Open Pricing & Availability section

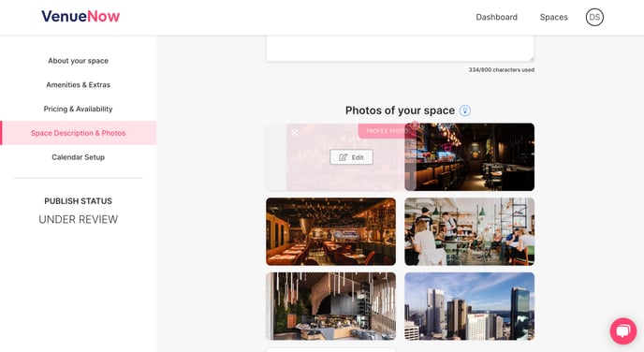(x=78, y=109)
